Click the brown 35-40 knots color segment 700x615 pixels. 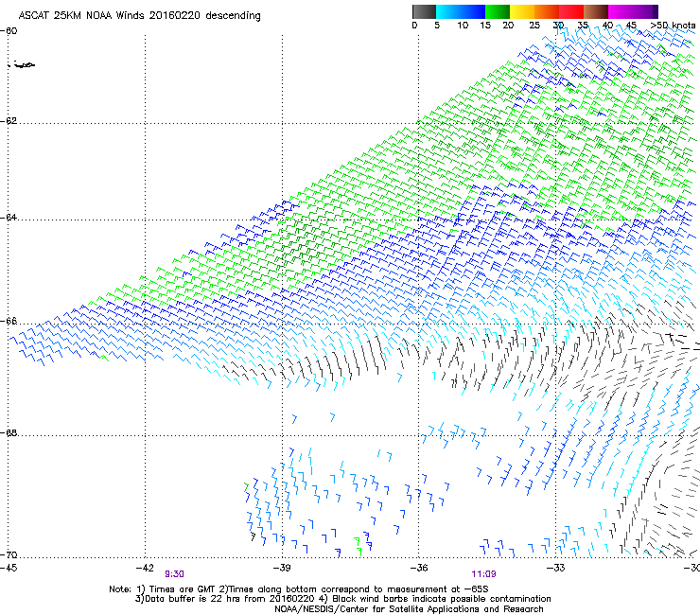pyautogui.click(x=596, y=11)
